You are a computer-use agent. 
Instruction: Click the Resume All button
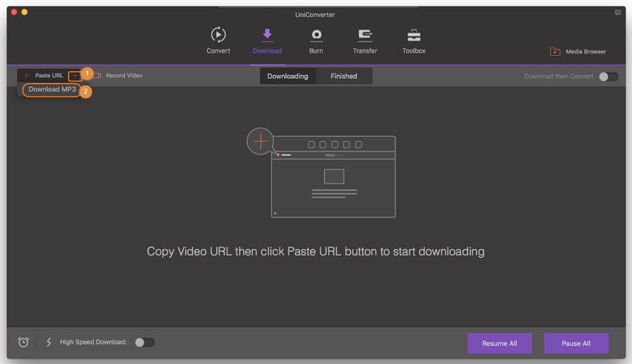click(x=500, y=343)
